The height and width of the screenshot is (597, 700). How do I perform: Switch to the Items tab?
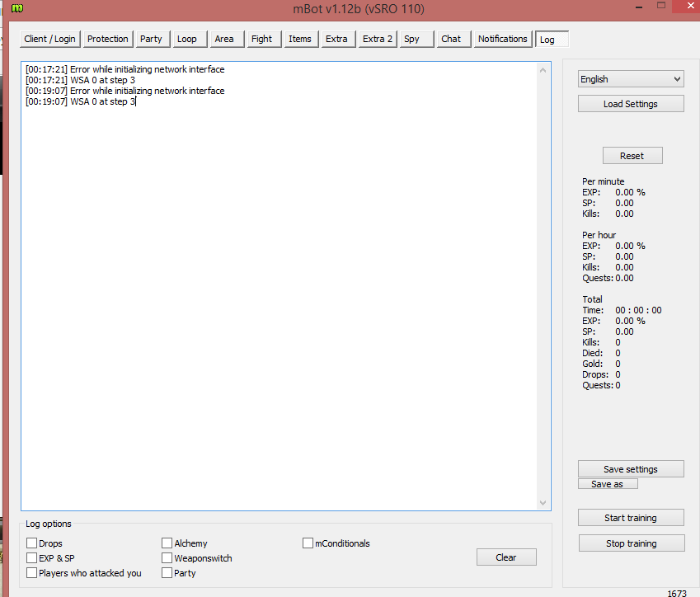pos(300,39)
